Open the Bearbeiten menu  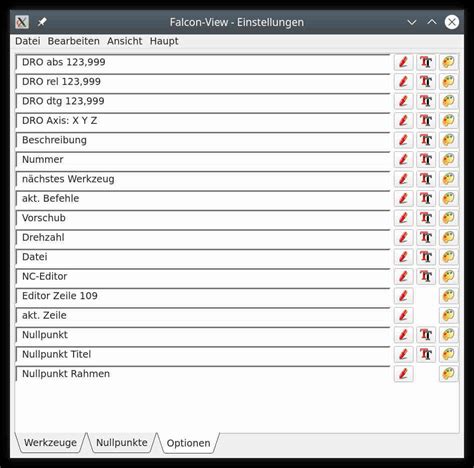point(73,41)
